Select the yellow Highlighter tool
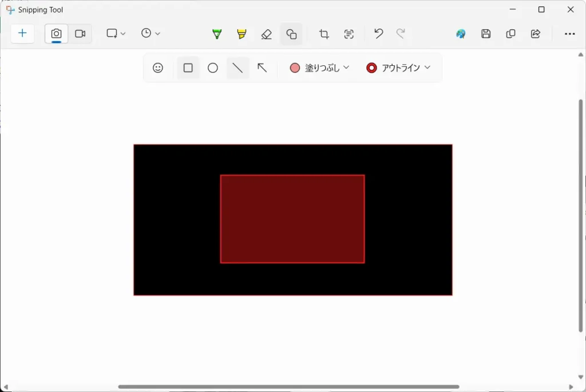The height and width of the screenshot is (392, 586). (x=241, y=34)
